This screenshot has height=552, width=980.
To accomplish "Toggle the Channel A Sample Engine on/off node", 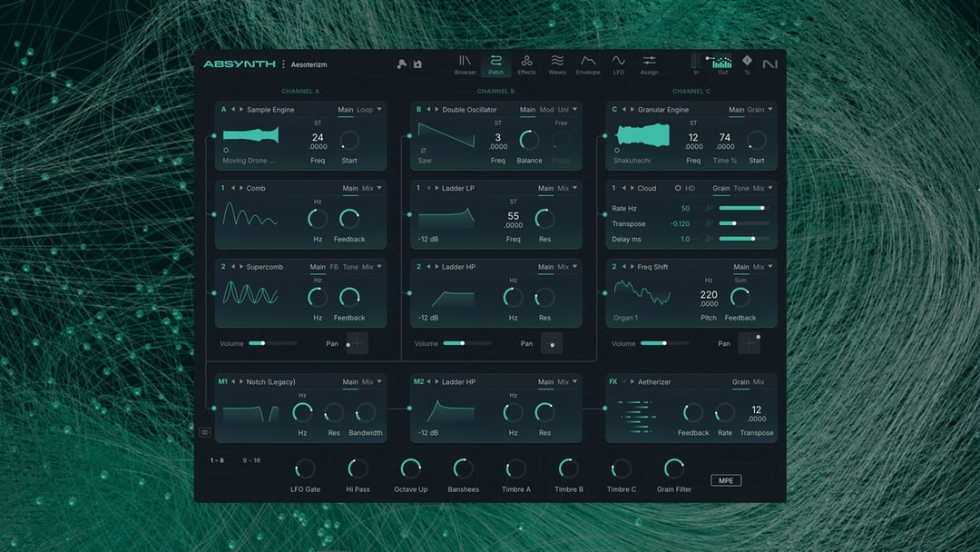I will 214,136.
